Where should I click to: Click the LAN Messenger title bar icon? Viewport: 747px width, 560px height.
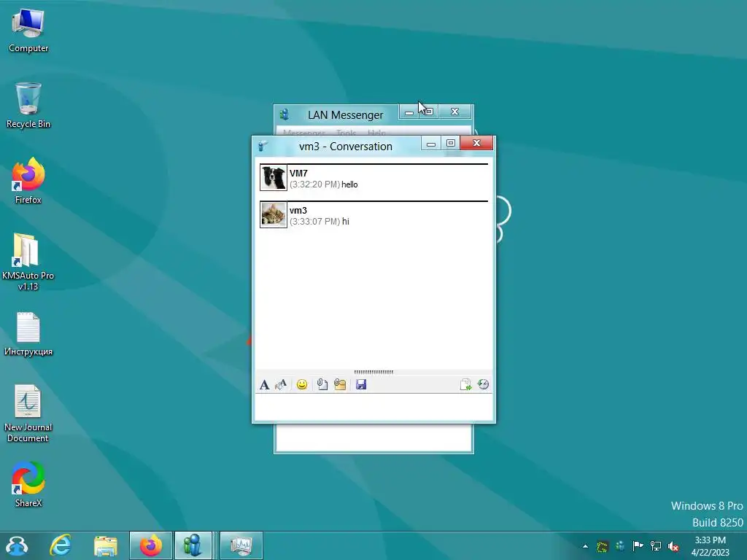(285, 114)
